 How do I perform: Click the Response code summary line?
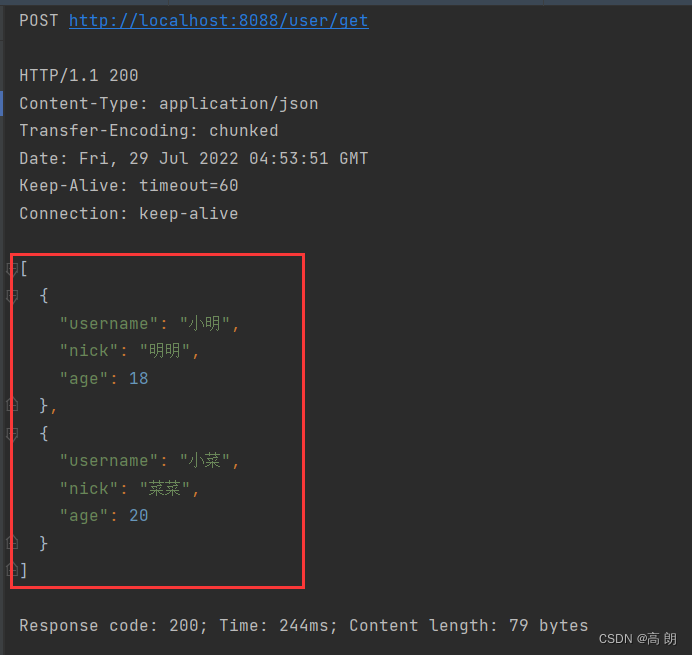(x=304, y=625)
